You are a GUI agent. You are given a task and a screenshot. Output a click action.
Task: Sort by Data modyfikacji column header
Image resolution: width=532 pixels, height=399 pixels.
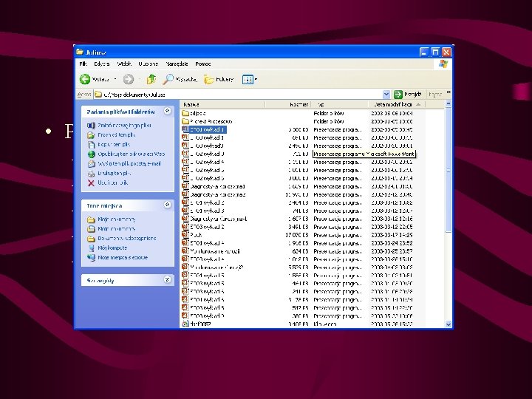pyautogui.click(x=397, y=104)
